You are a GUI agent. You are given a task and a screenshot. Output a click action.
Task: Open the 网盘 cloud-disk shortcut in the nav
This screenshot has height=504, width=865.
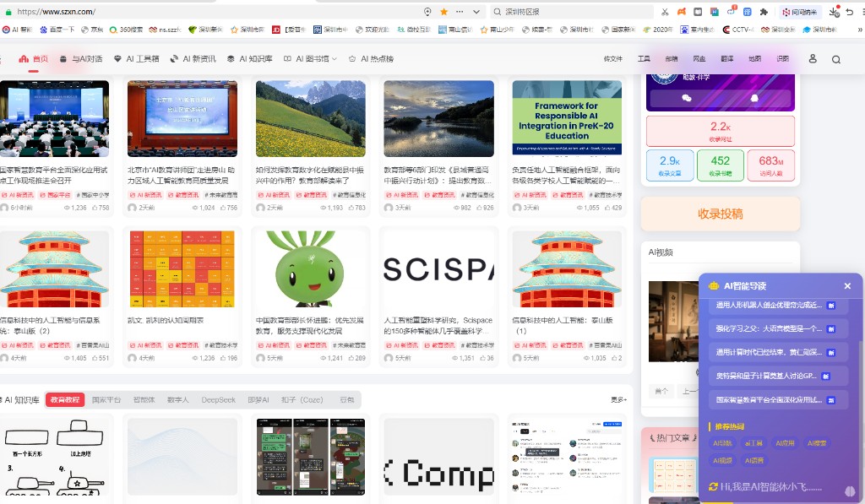click(x=699, y=58)
